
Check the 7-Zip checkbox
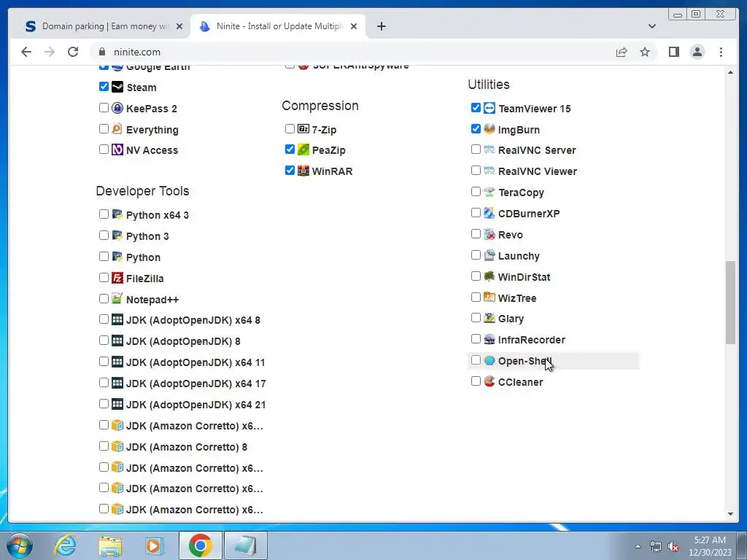(x=290, y=128)
